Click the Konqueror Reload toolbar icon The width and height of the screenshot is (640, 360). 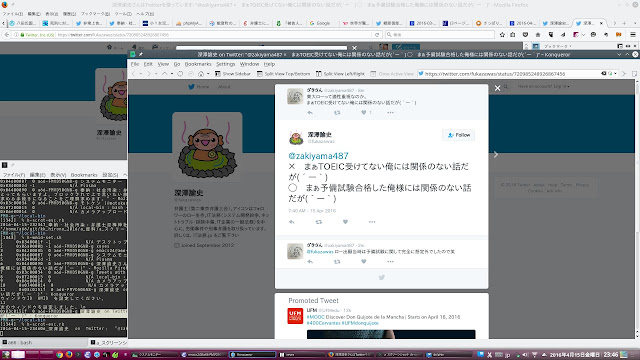tap(180, 74)
